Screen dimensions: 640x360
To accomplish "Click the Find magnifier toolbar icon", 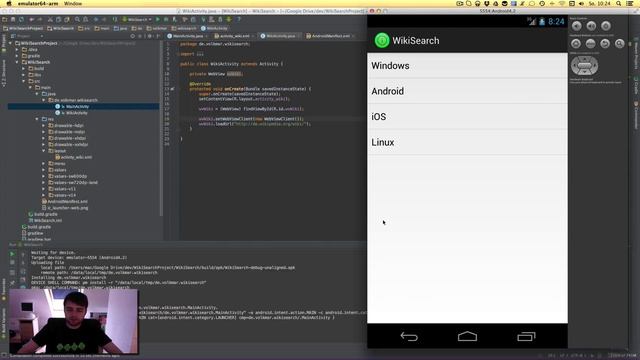I will tap(77, 19).
